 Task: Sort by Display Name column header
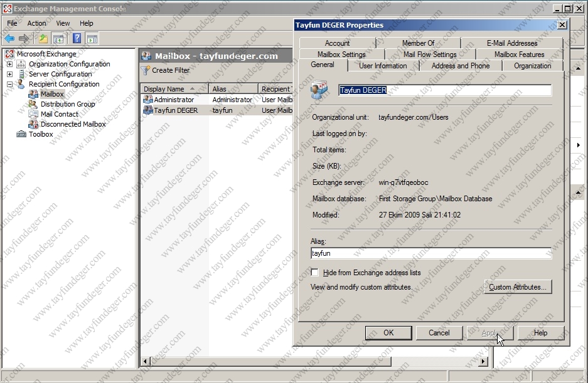pos(174,89)
